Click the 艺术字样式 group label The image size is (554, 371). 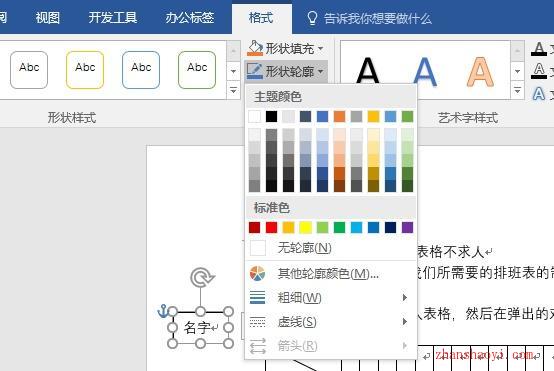click(468, 117)
